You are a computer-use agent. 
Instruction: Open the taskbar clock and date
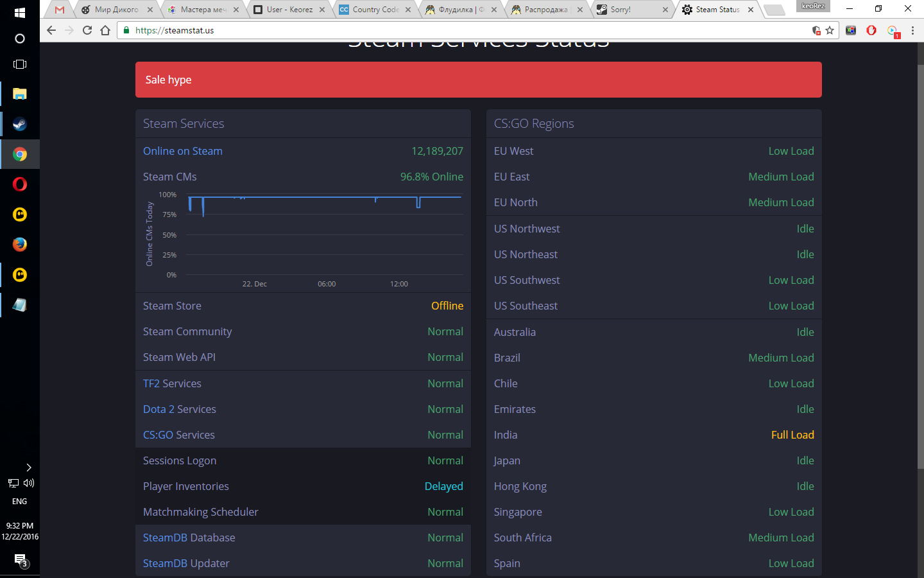(20, 531)
